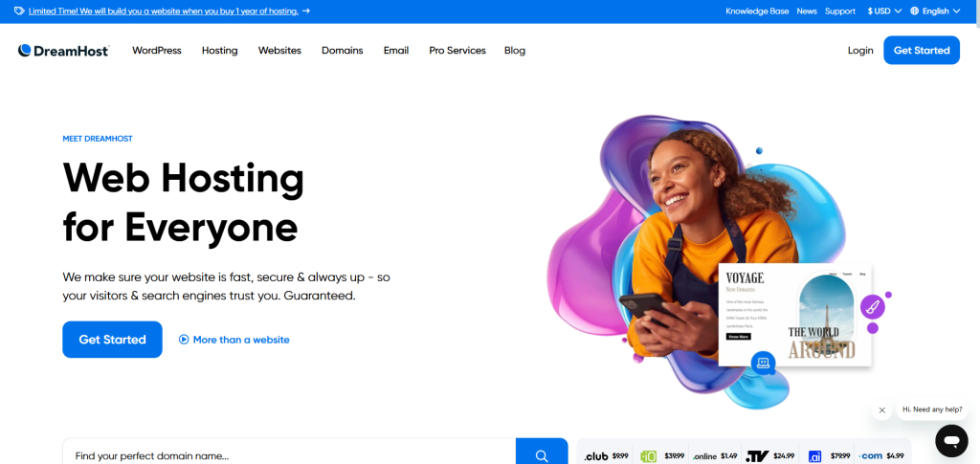
Task: Click the hero Get Started button
Action: coord(113,340)
